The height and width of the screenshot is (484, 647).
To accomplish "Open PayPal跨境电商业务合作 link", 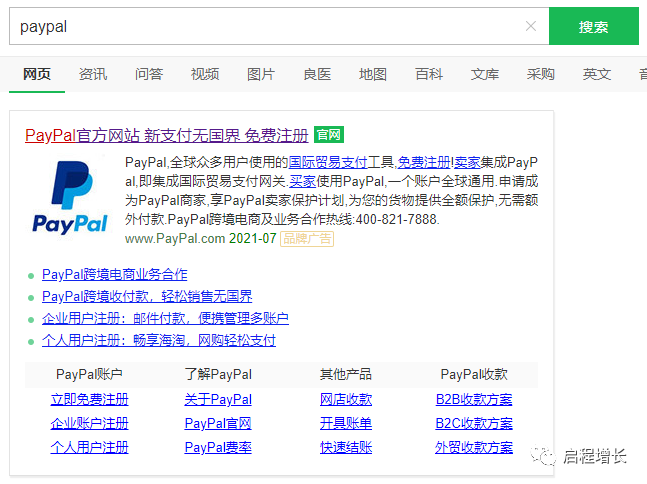I will click(115, 275).
